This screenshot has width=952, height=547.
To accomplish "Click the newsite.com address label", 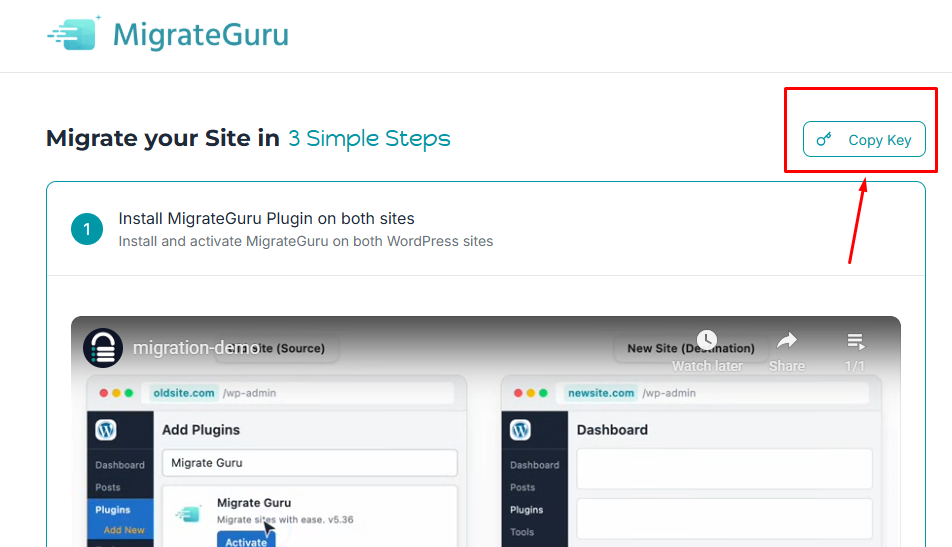I will (601, 393).
